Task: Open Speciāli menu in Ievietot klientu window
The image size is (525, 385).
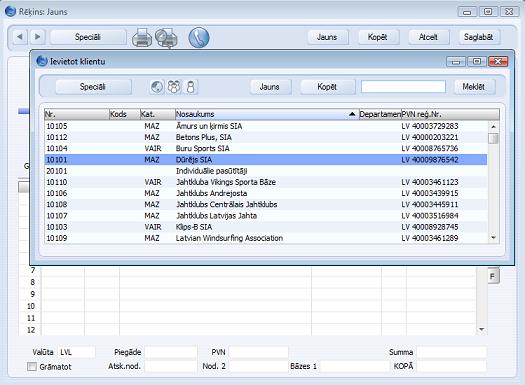Action: (x=93, y=87)
